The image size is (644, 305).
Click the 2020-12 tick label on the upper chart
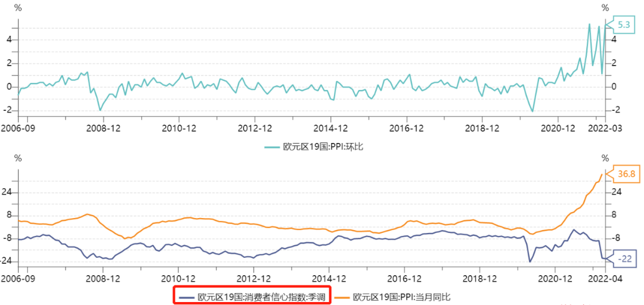click(558, 128)
